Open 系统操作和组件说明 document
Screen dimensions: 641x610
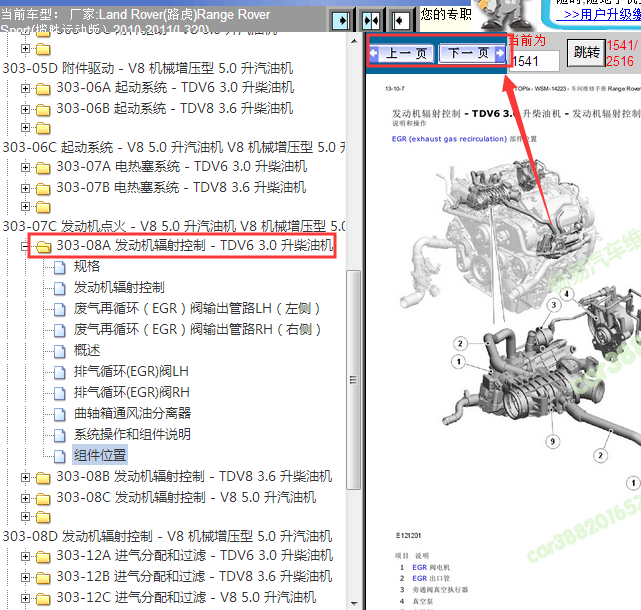pos(132,434)
